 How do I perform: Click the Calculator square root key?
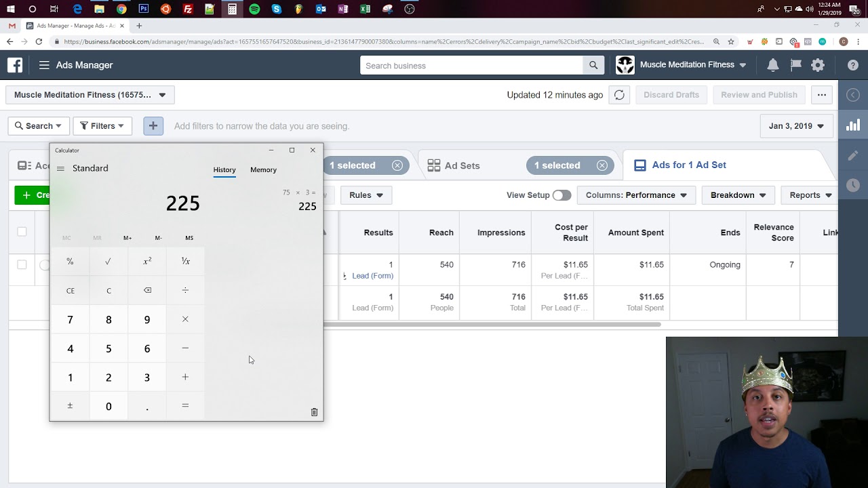108,261
